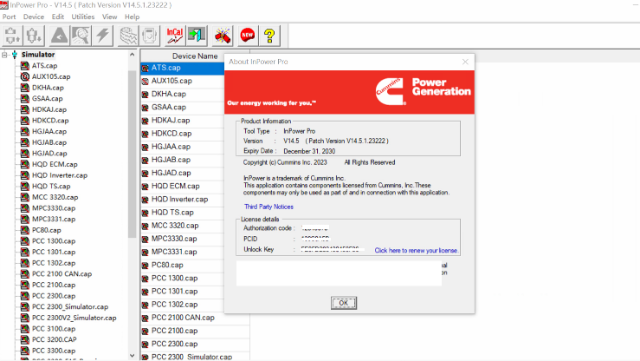The height and width of the screenshot is (361, 640).
Task: Click the Device Name column header
Action: [195, 56]
